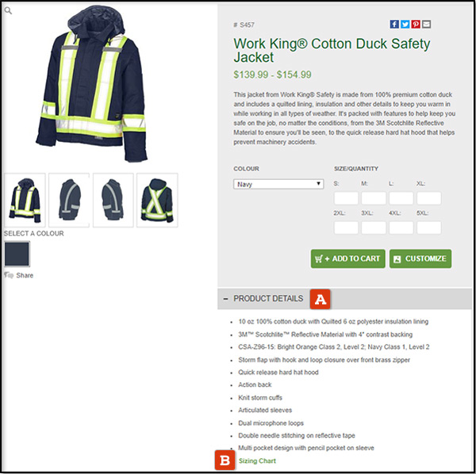
Task: Click the Share icon below the colour swatch
Action: click(x=9, y=275)
